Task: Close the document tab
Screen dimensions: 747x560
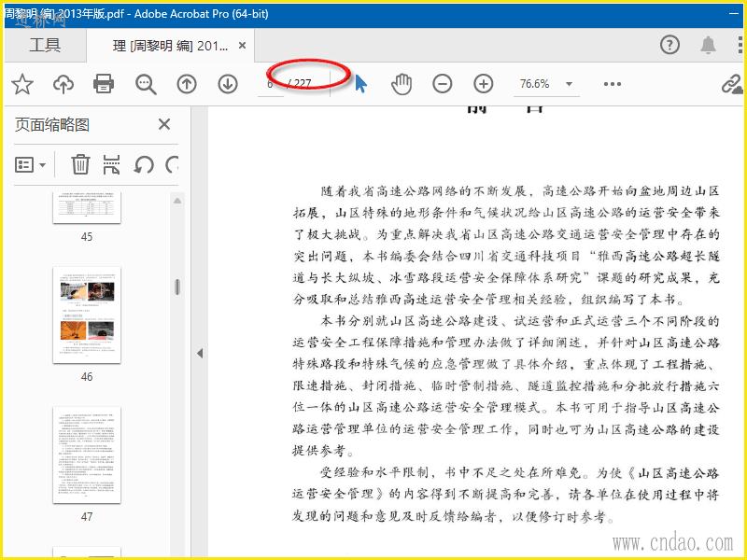Action: (242, 46)
